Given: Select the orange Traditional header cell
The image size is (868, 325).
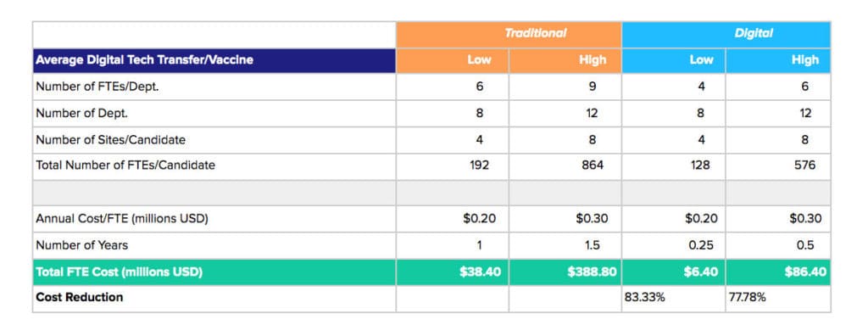Looking at the screenshot, I should (509, 35).
